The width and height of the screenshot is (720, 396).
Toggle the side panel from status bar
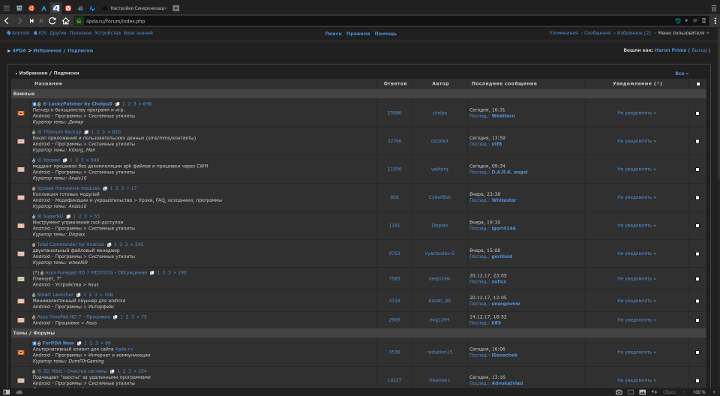6,392
